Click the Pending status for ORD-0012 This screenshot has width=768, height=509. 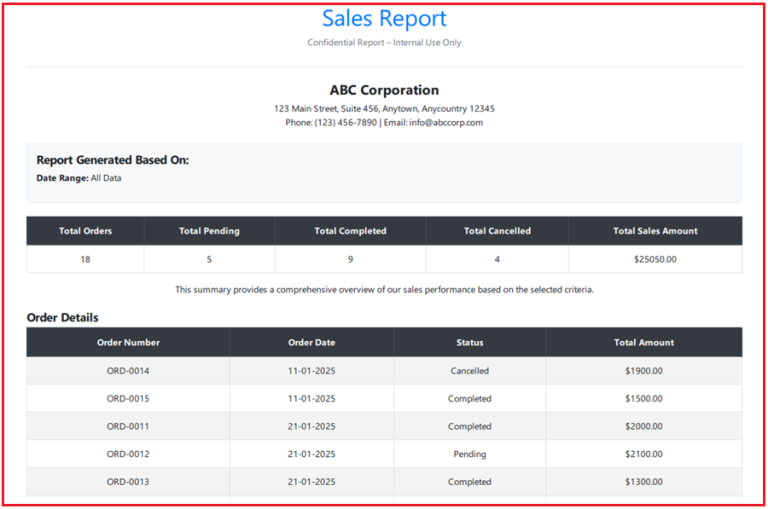[x=469, y=454]
